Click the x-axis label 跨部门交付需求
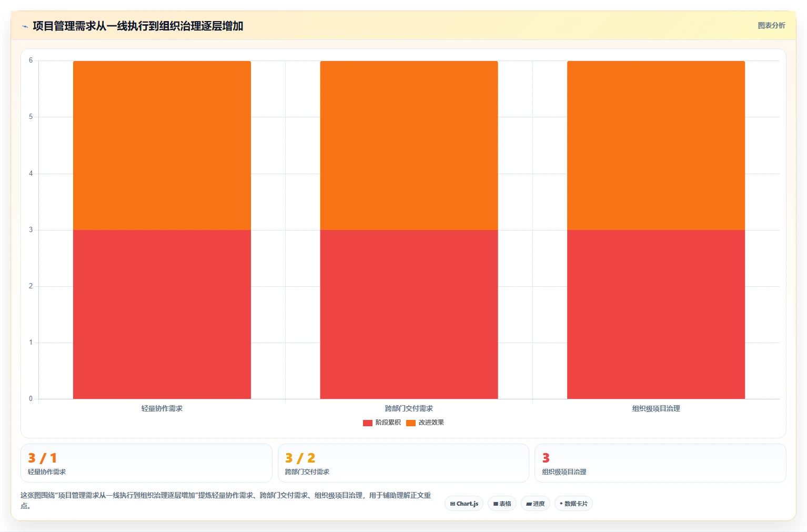Viewport: 807px width, 532px height. pos(409,408)
